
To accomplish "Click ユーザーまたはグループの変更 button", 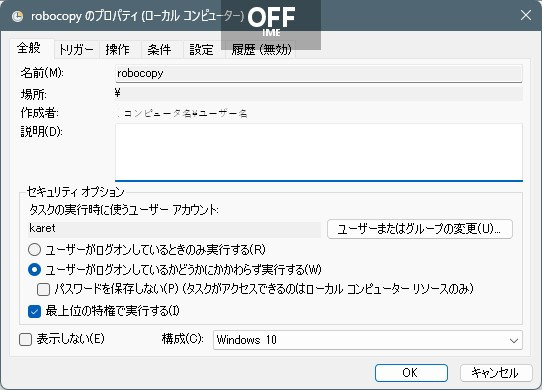I will pos(420,229).
